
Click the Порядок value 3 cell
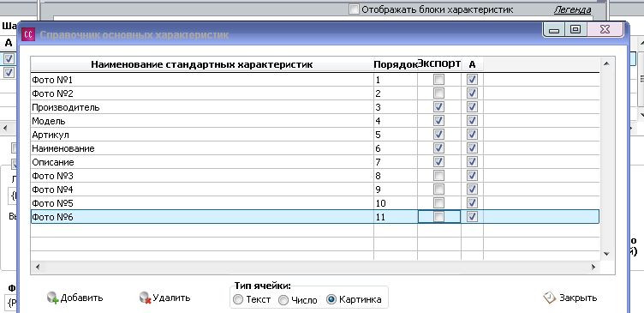tap(396, 107)
